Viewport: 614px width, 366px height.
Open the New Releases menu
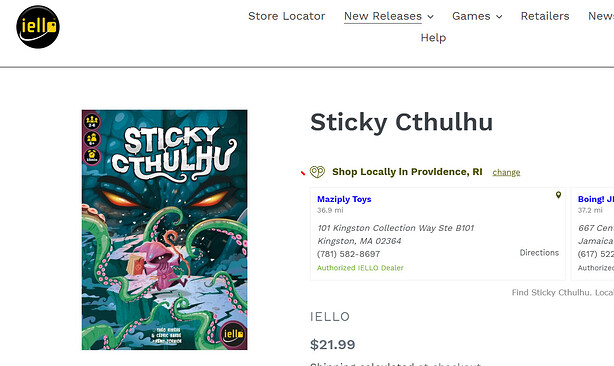[383, 16]
